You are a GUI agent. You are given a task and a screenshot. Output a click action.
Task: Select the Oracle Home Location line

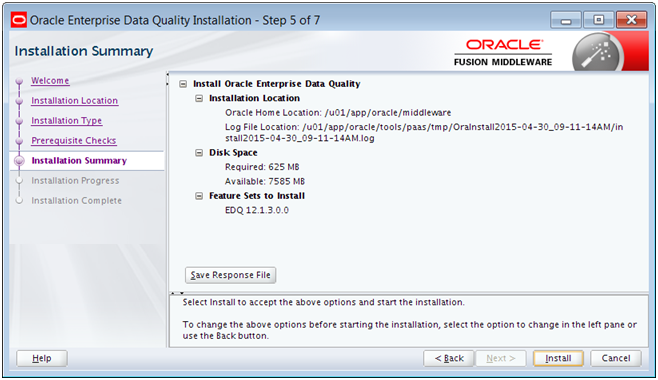338,112
